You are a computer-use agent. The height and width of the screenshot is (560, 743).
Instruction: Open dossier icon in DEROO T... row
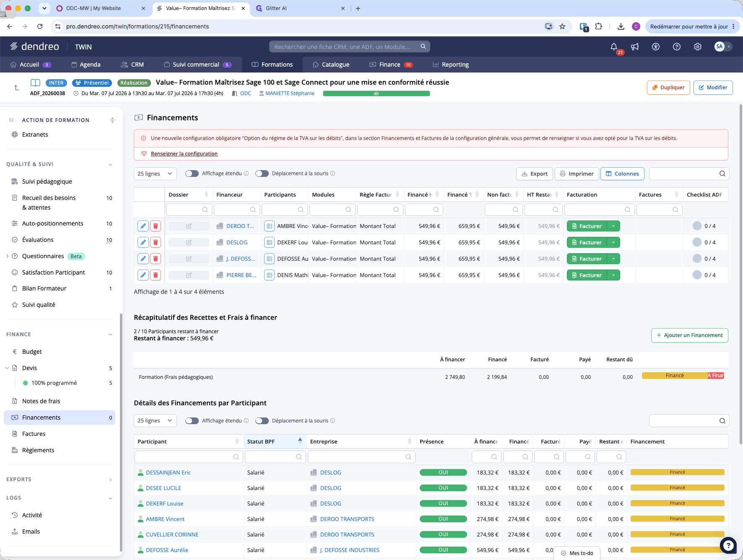coord(189,226)
